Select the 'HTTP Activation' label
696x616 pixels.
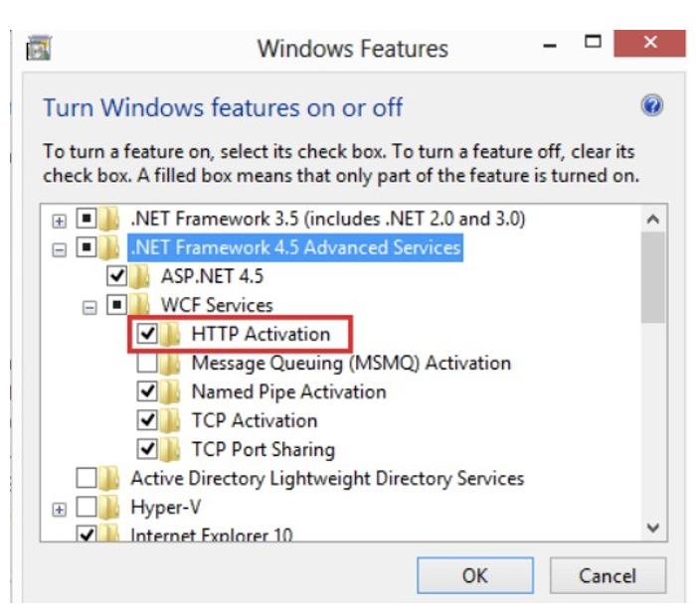(261, 334)
